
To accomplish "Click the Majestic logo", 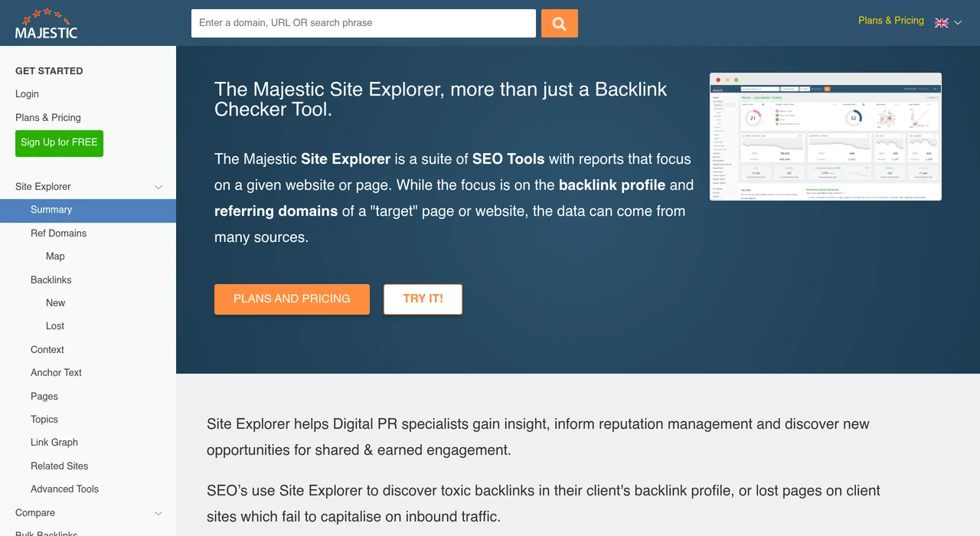I will (46, 24).
